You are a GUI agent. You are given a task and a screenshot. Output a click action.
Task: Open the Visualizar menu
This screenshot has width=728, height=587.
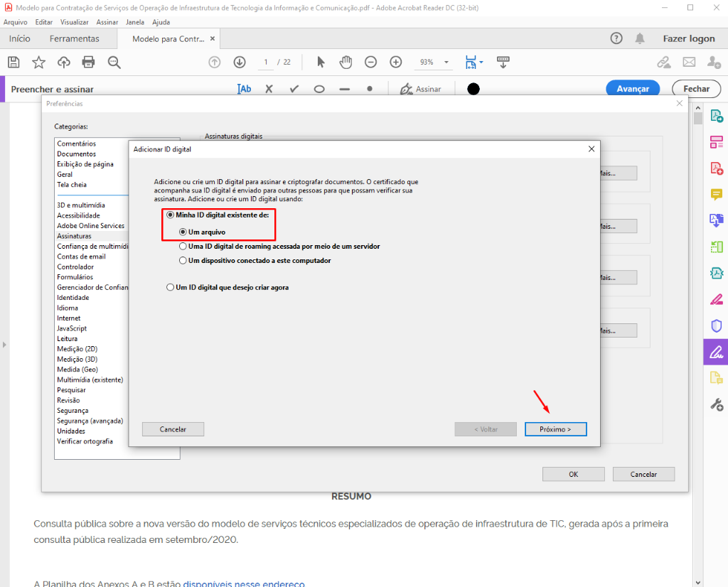click(x=74, y=22)
